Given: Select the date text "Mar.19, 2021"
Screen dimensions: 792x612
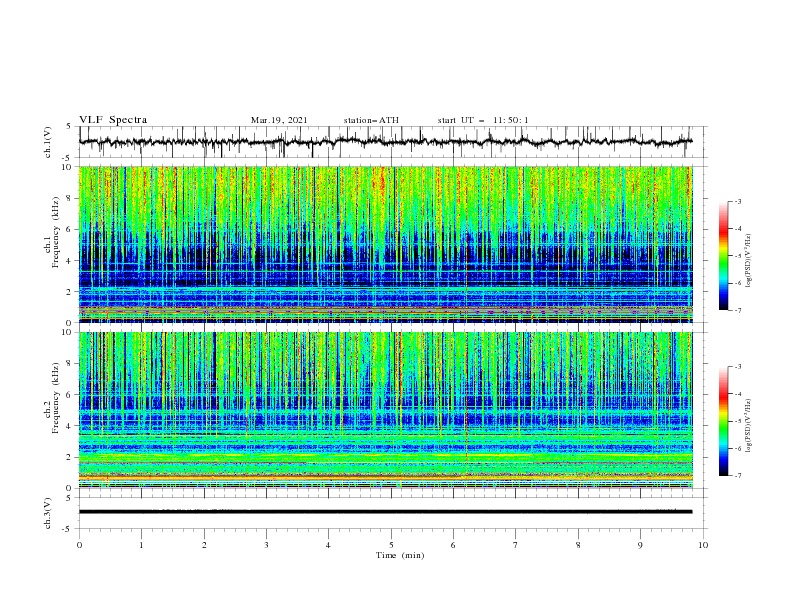Looking at the screenshot, I should coord(279,120).
